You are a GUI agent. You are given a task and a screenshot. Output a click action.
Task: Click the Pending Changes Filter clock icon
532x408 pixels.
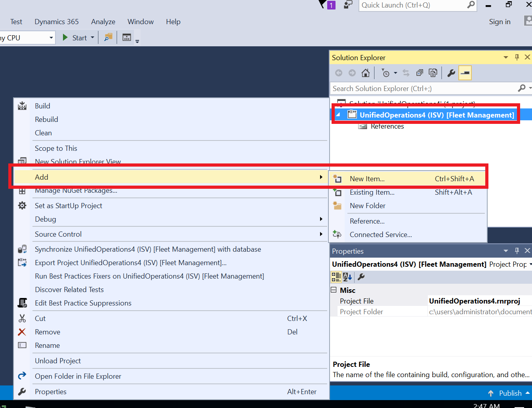coord(385,73)
